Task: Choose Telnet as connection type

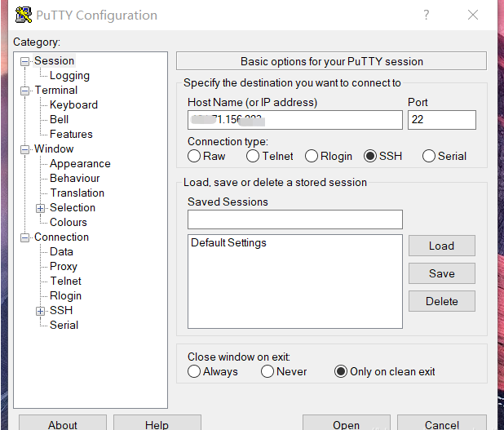Action: coord(253,156)
